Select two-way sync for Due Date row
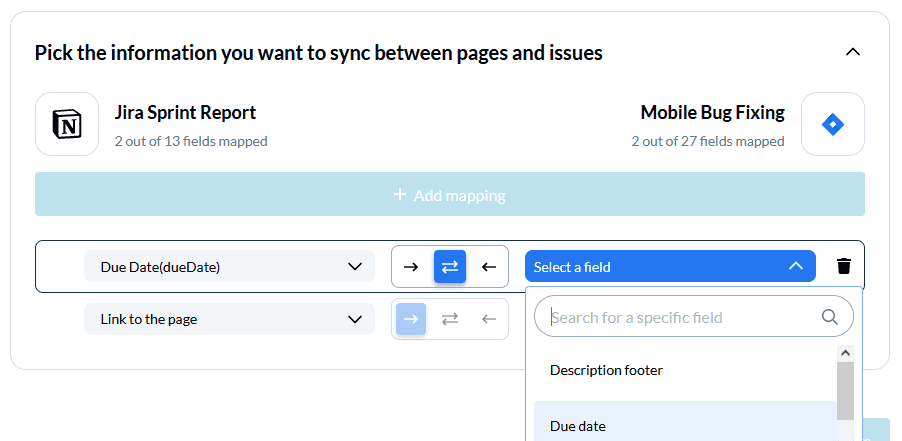The height and width of the screenshot is (441, 902). [449, 266]
